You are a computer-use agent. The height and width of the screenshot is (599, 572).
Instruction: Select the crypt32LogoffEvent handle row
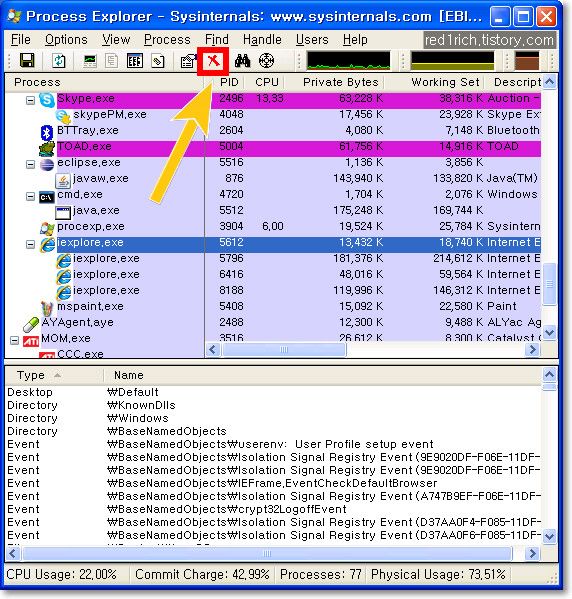tap(274, 509)
